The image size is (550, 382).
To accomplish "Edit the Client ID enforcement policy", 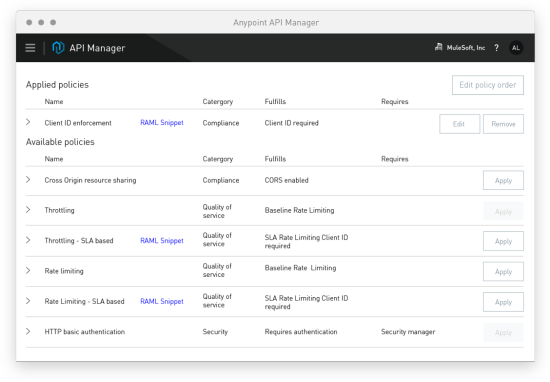I will pos(460,124).
